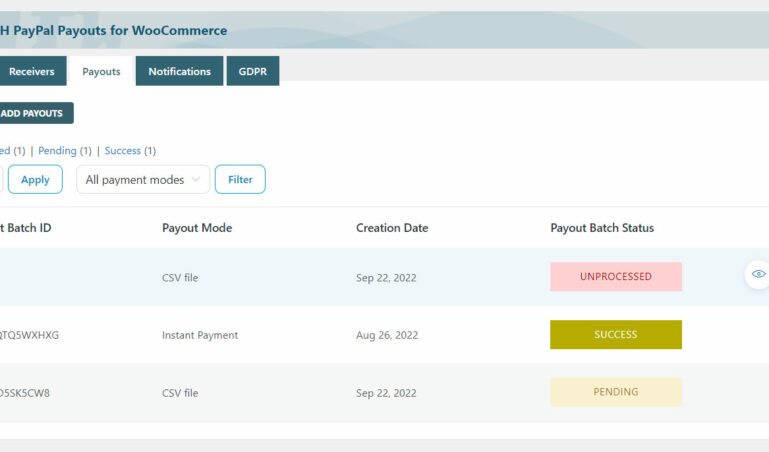
Task: Open the Receivers tab
Action: 31,72
